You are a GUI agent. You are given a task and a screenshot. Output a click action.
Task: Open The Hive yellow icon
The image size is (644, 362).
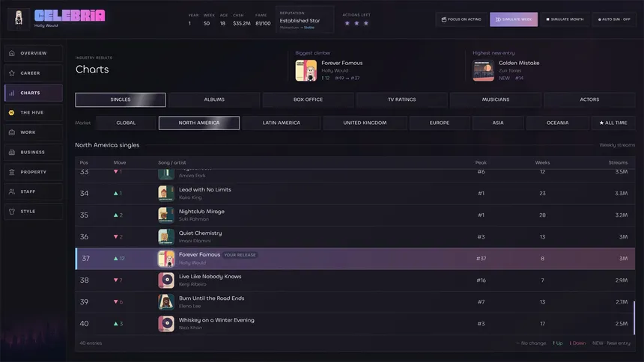pyautogui.click(x=11, y=112)
